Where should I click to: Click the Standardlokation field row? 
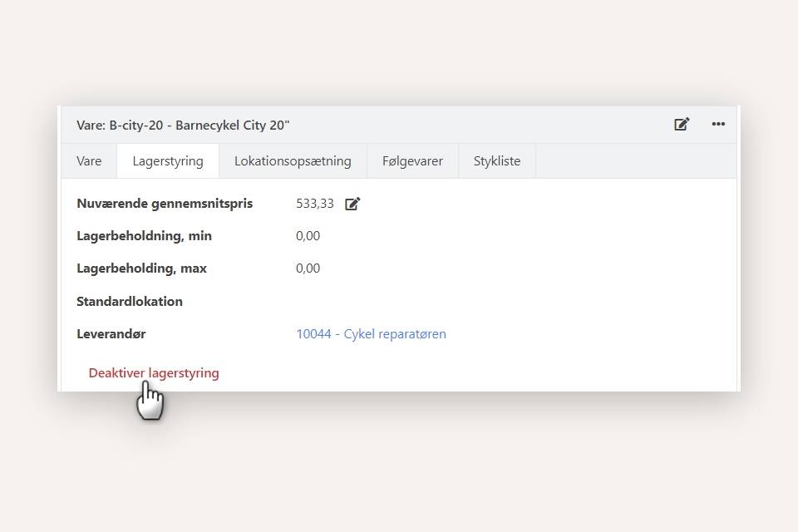[130, 301]
